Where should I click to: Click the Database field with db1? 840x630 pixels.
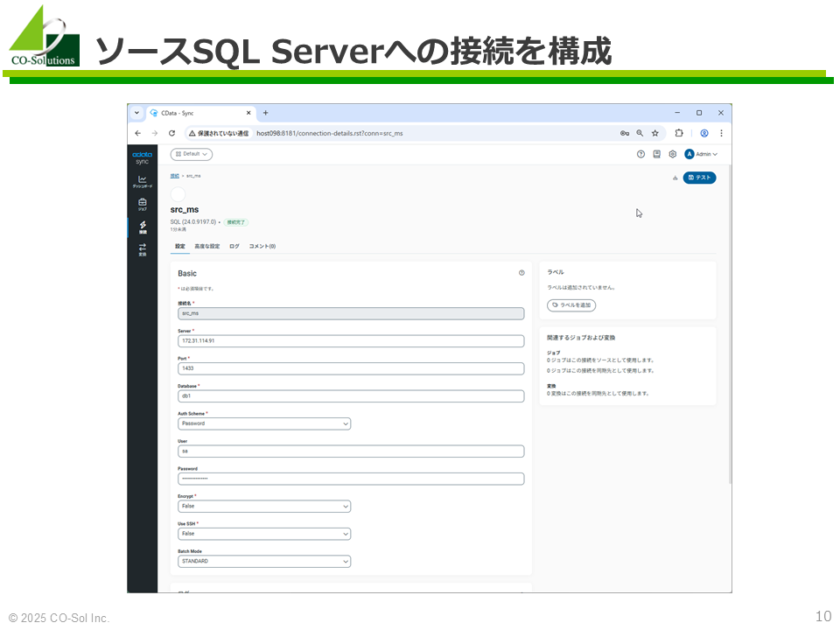tap(351, 396)
